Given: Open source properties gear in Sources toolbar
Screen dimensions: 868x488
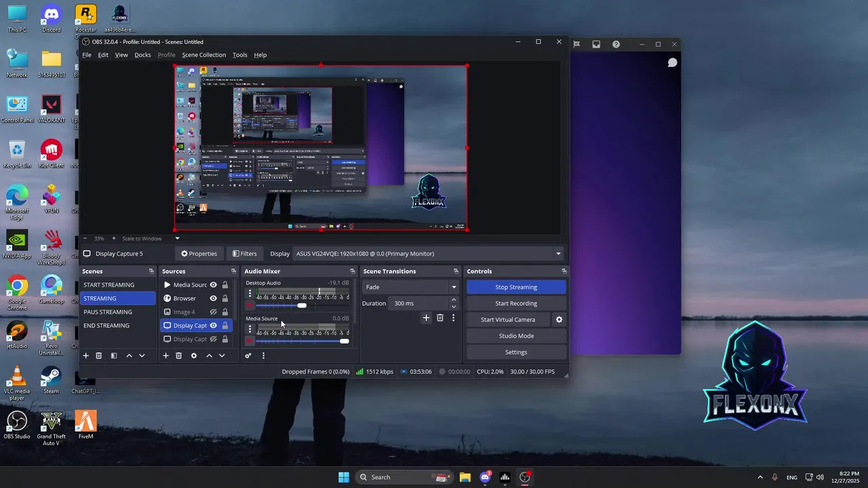Looking at the screenshot, I should point(194,356).
